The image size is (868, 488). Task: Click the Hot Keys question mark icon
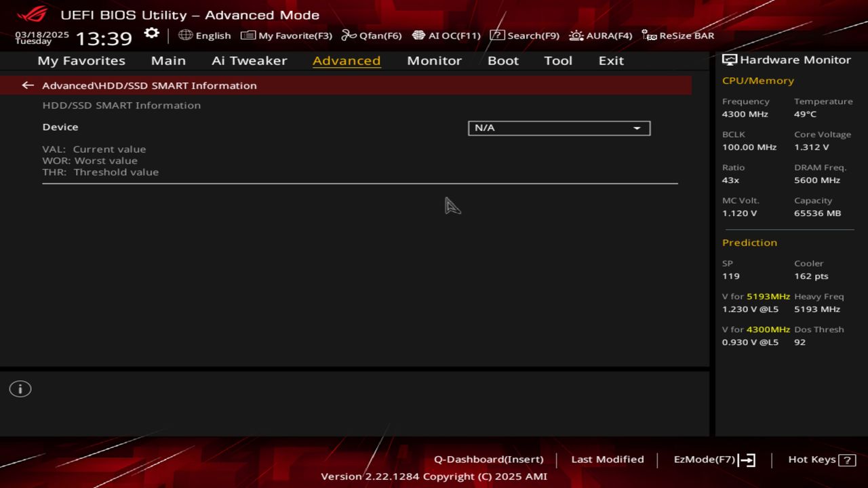tap(847, 460)
